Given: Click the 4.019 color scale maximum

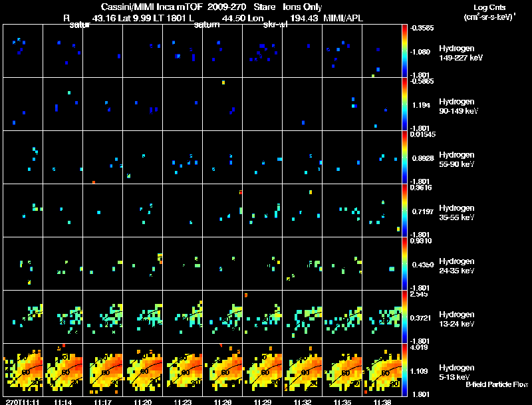Looking at the screenshot, I should coord(419,347).
